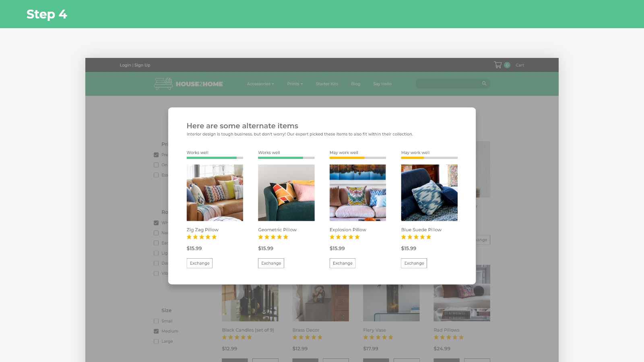Click the Explosion Pillow star rating

point(345,237)
